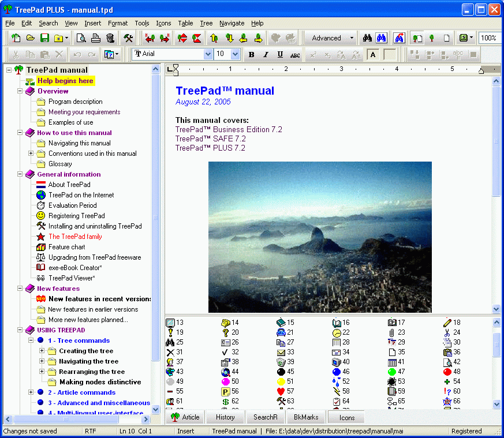Open the Format menu
Screen dimensions: 504x438
118,23
